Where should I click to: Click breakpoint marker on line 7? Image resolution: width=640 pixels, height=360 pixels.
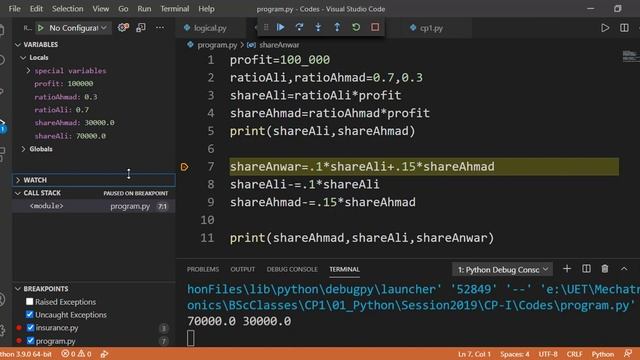(184, 167)
